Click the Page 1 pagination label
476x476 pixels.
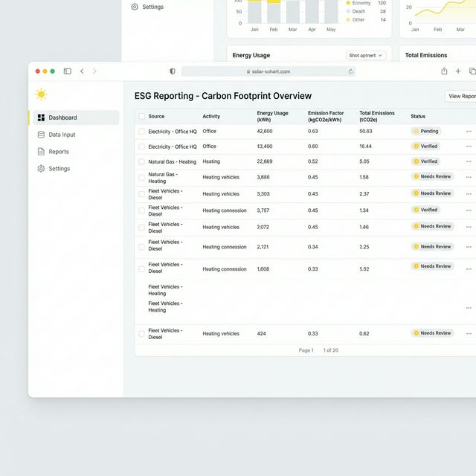[306, 350]
